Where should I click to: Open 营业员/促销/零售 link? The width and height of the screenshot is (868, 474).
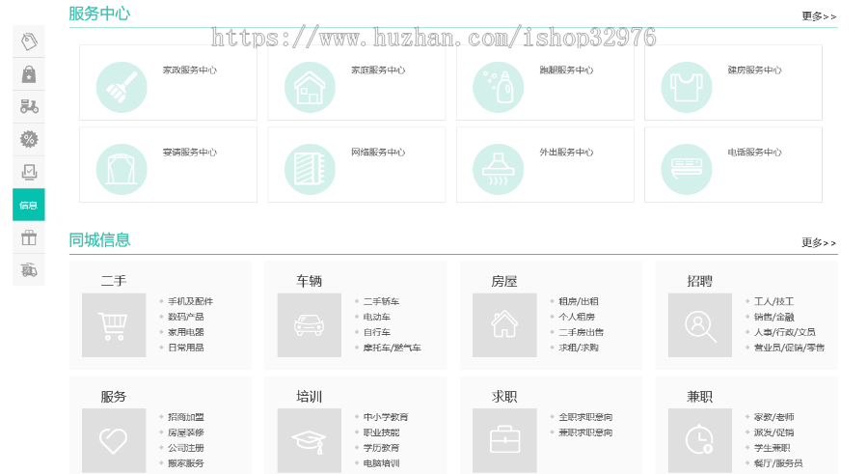pos(789,348)
